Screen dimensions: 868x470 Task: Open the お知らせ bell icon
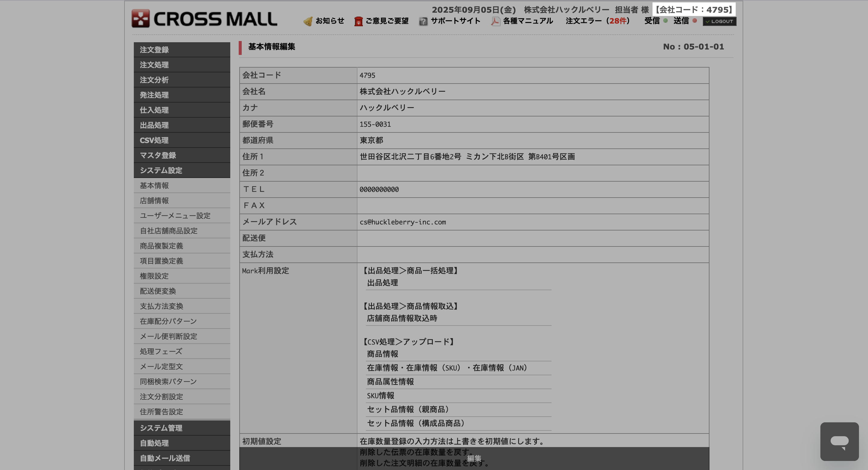[x=308, y=21]
